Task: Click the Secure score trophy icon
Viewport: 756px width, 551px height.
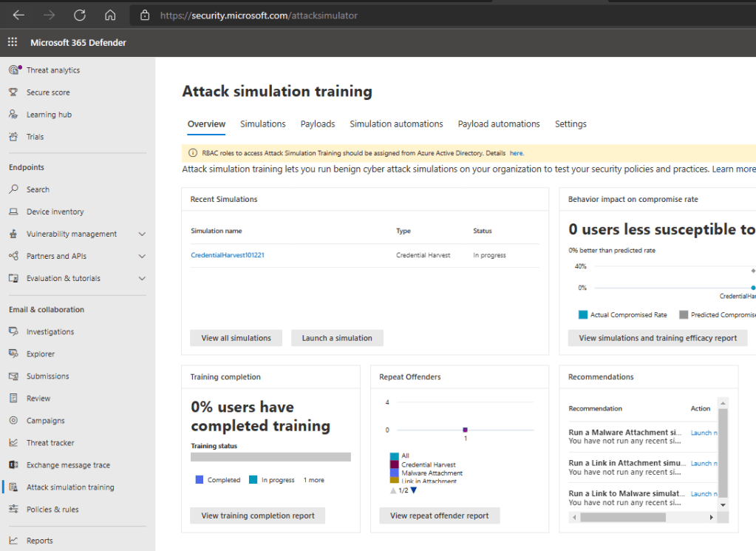Action: pyautogui.click(x=13, y=92)
